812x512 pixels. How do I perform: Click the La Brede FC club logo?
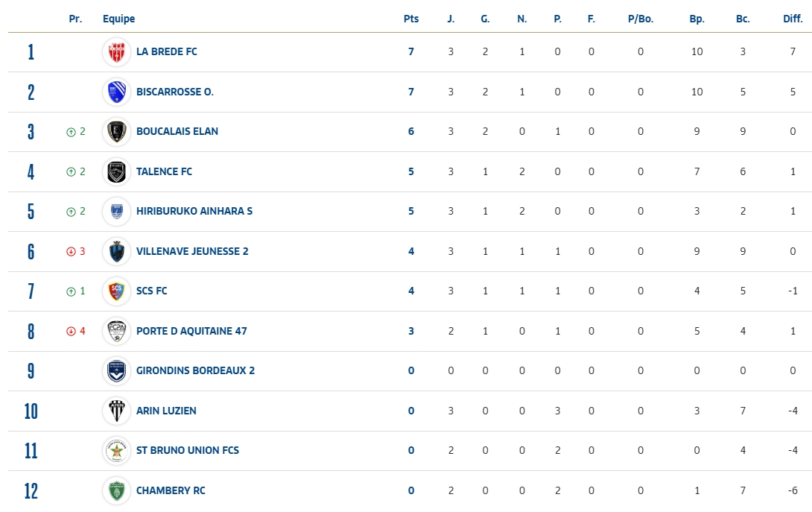(116, 52)
